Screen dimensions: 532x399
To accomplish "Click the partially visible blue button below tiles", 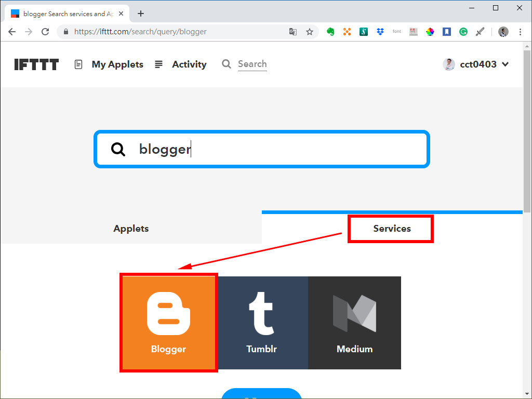I will coord(262,394).
